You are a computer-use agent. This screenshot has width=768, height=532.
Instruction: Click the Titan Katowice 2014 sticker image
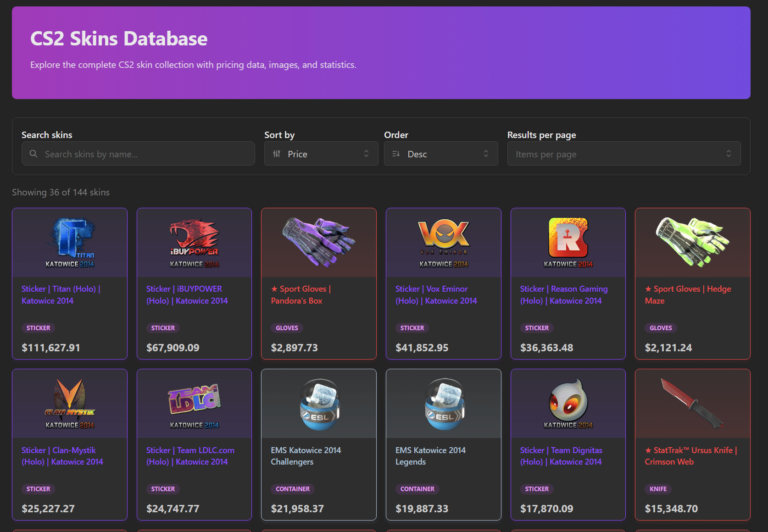[x=69, y=242]
